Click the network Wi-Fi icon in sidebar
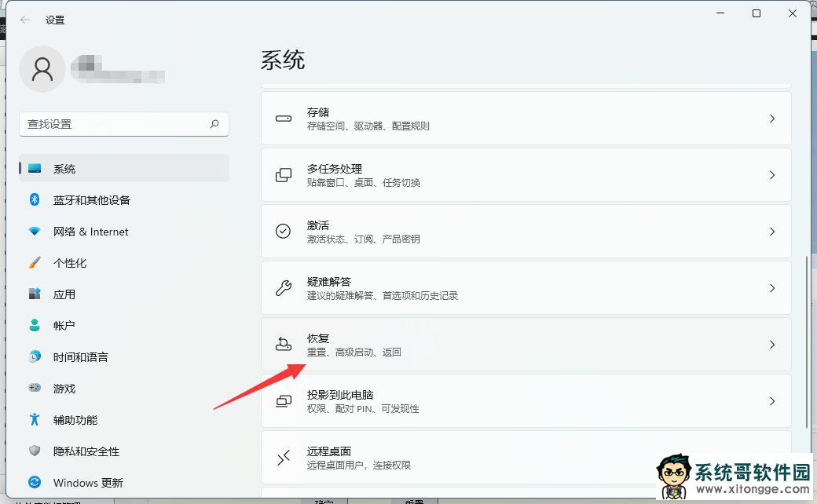Image resolution: width=817 pixels, height=504 pixels. [x=35, y=231]
